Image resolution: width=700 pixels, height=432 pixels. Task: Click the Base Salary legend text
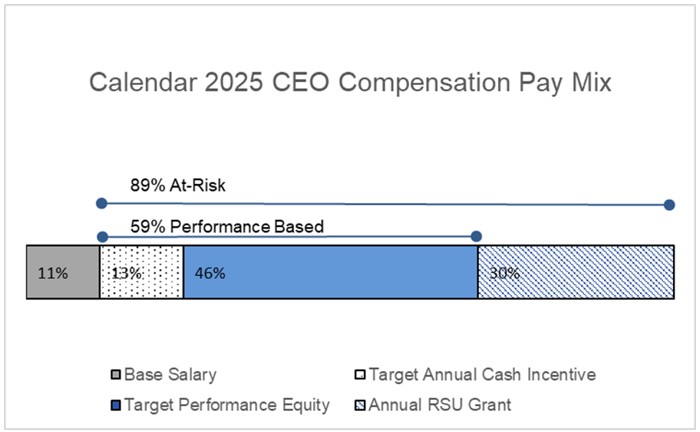(x=170, y=375)
